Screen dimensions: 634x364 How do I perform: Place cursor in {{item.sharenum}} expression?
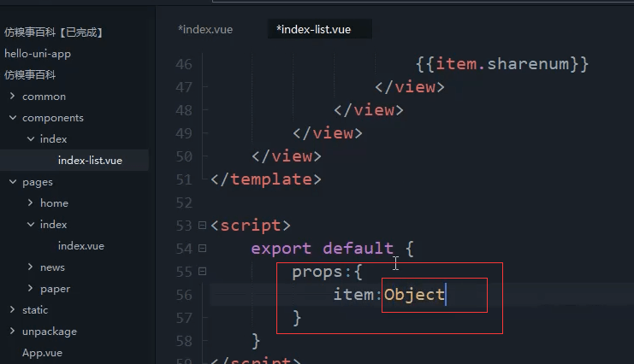click(x=501, y=64)
